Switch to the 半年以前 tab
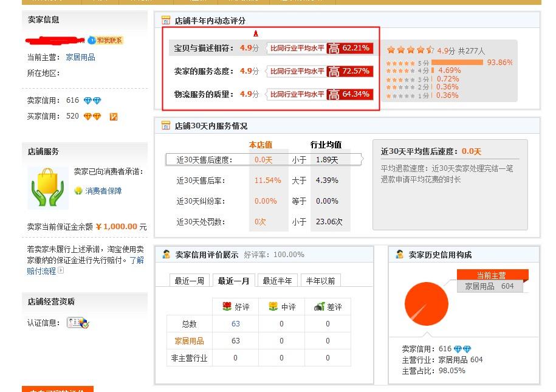Screen dimensions: 556x392 click(321, 281)
